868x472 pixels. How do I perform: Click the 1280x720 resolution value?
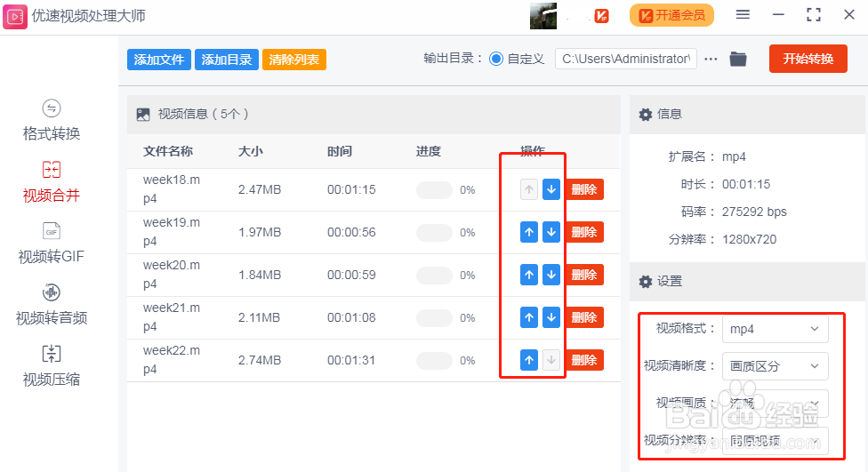point(749,240)
